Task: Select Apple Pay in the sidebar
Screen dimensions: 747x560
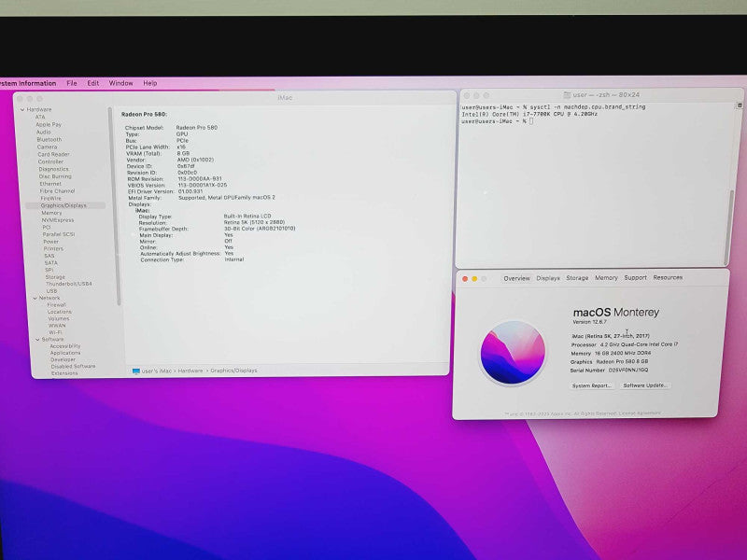Action: coord(49,124)
